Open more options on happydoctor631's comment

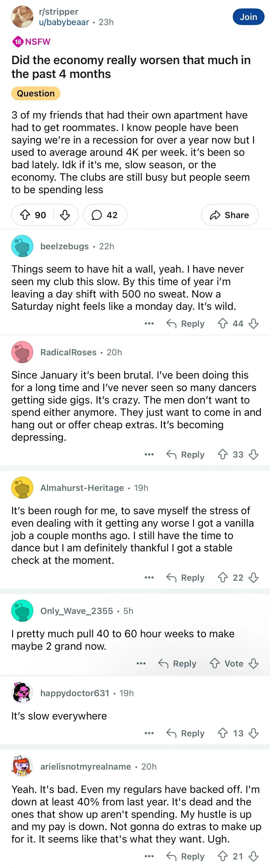[x=149, y=733]
